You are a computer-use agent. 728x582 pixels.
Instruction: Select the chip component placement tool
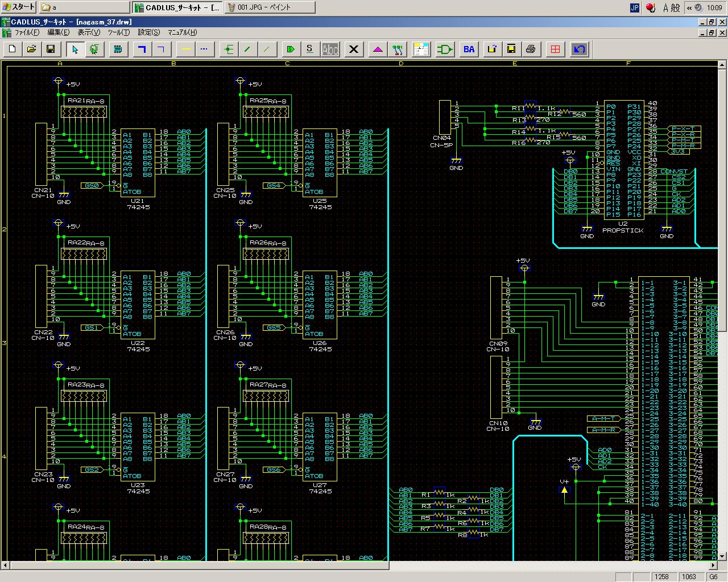[x=118, y=49]
